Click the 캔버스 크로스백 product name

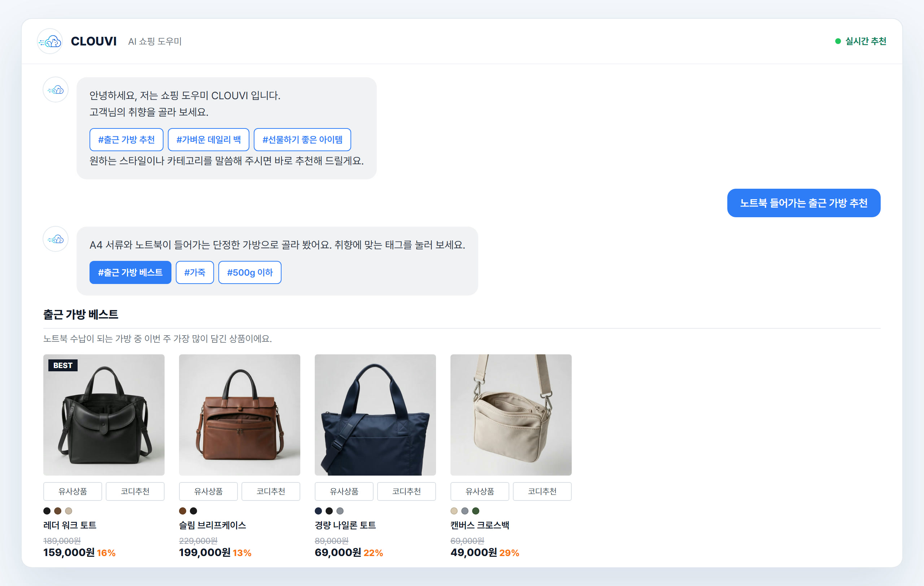480,525
